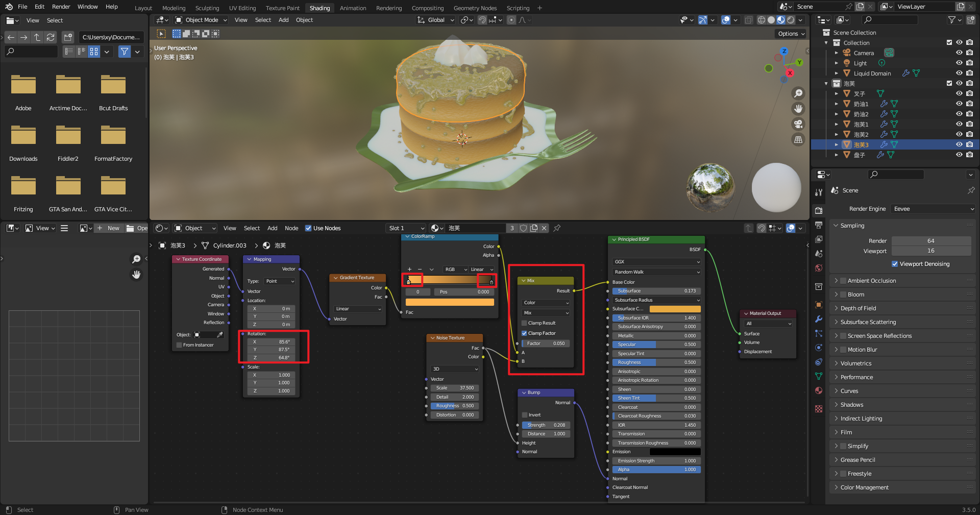Click New in the image editor header
Screen dimensions: 980x515
(x=109, y=228)
